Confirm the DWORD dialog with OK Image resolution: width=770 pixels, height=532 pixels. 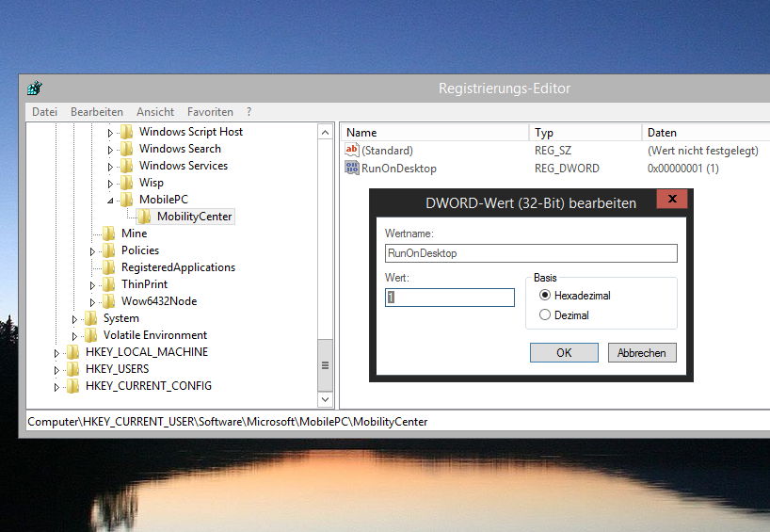[x=564, y=353]
